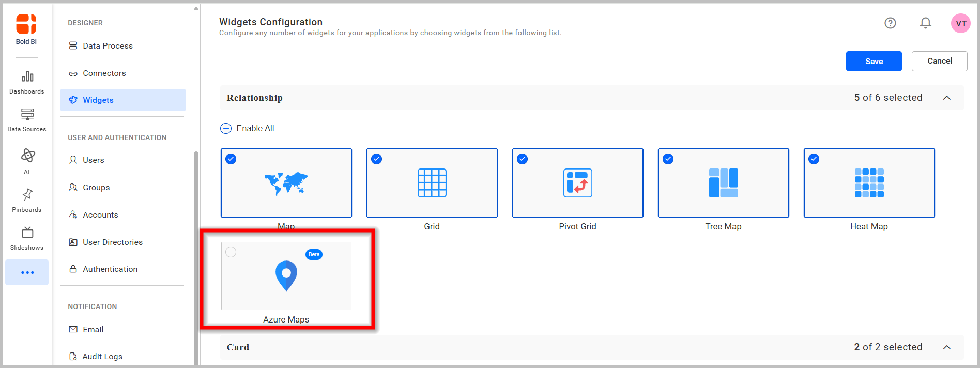
Task: Click the Heat Map label
Action: pos(869,226)
